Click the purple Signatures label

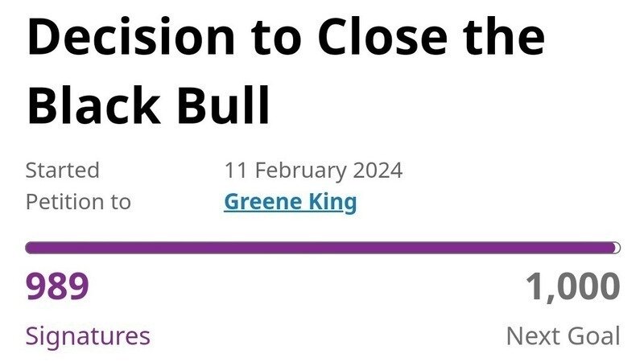pos(88,335)
